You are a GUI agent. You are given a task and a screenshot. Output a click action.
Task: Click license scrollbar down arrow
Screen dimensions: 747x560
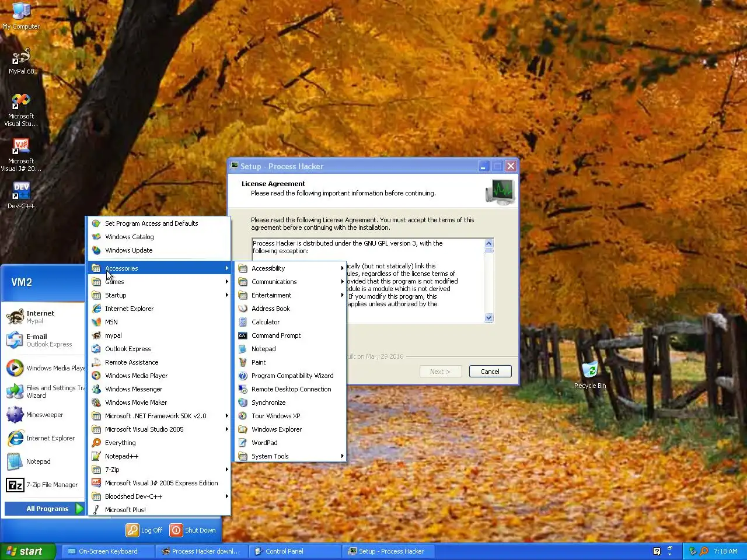[489, 318]
